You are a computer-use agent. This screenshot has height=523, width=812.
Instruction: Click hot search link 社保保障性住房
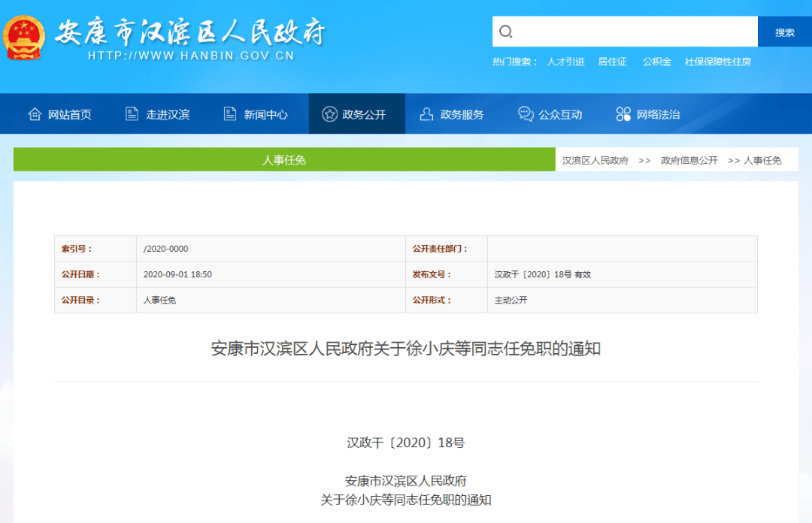[718, 62]
